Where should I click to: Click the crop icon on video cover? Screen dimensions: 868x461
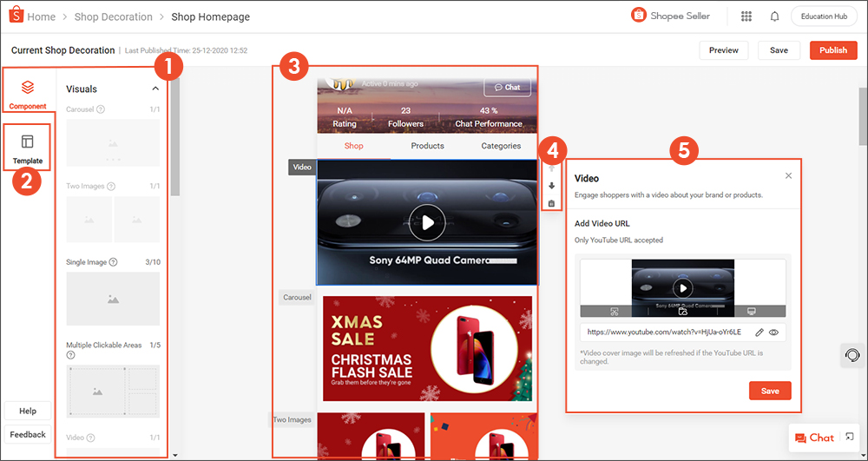[614, 312]
